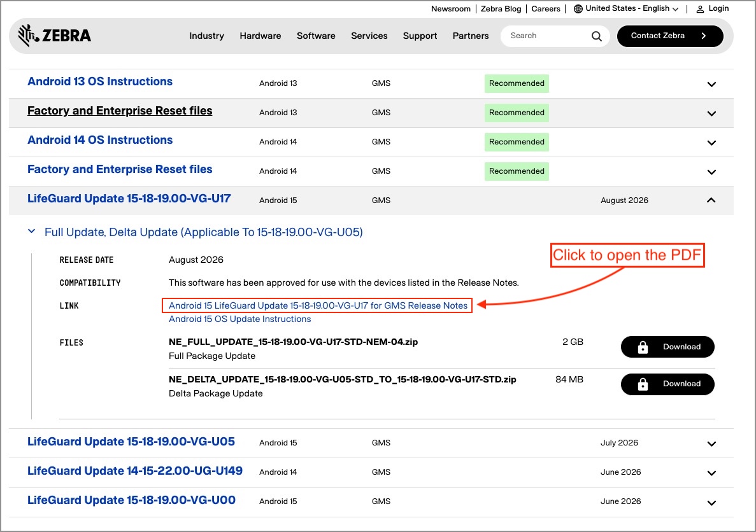This screenshot has height=532, width=756.
Task: Collapse the Full Update, Delta Update section chevron
Action: 31,231
